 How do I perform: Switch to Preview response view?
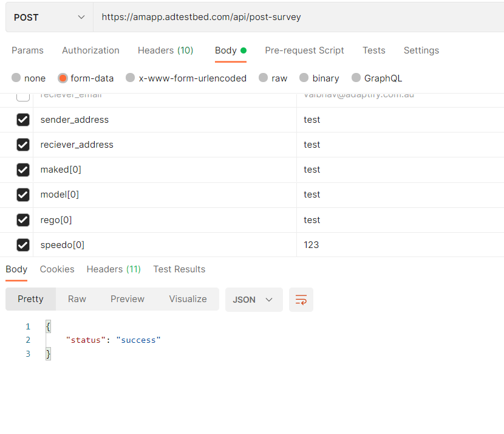[x=128, y=299]
